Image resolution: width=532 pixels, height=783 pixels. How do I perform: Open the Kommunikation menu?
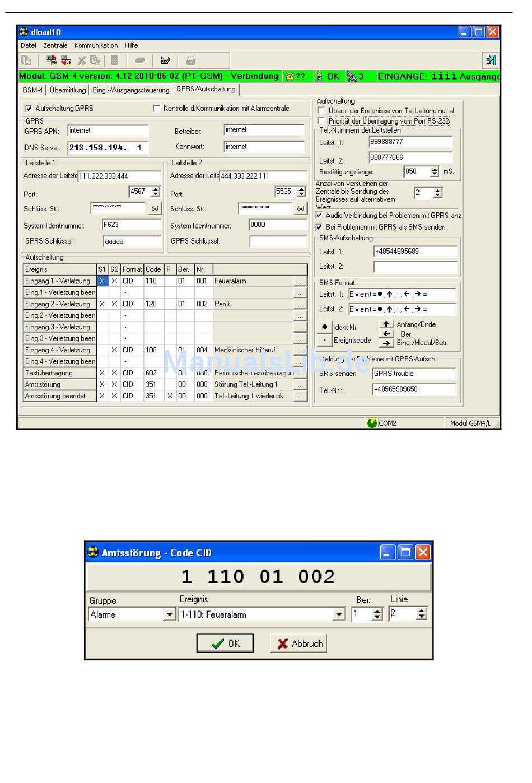pyautogui.click(x=96, y=45)
